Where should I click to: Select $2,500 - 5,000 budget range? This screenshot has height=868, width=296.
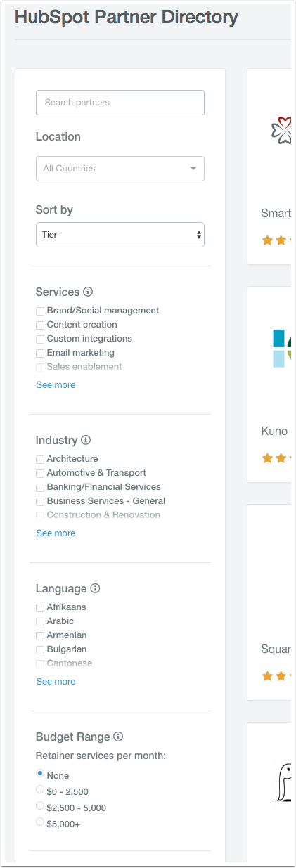(40, 805)
